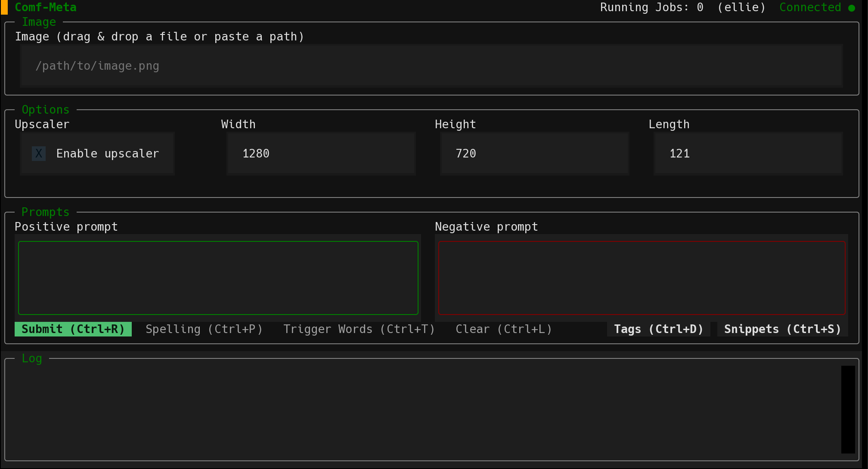Screen dimensions: 868x469
Task: Run Spelling (Ctrl+P) check
Action: click(204, 329)
